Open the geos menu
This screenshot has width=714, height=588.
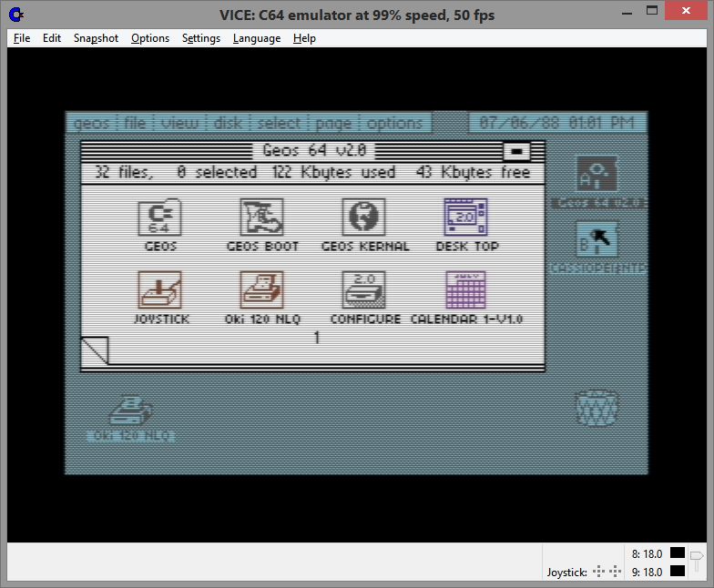91,123
